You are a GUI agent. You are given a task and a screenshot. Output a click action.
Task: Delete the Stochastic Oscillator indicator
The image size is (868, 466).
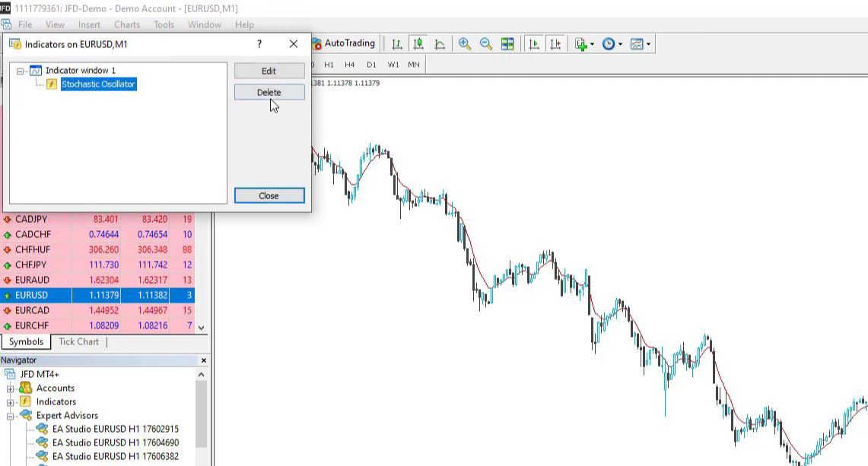click(x=269, y=92)
